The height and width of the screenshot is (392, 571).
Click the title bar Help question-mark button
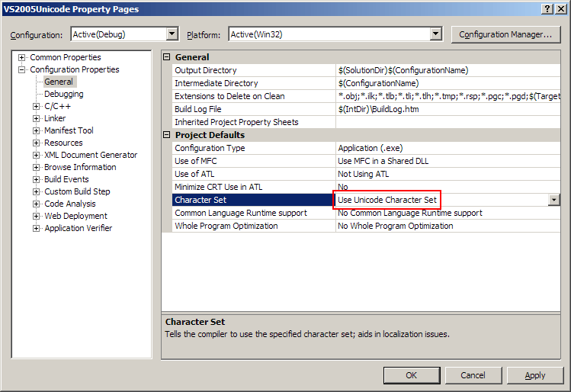[547, 8]
